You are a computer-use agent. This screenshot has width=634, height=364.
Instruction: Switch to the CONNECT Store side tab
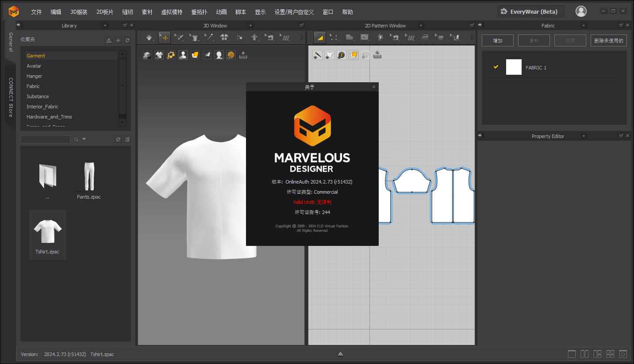(x=11, y=97)
